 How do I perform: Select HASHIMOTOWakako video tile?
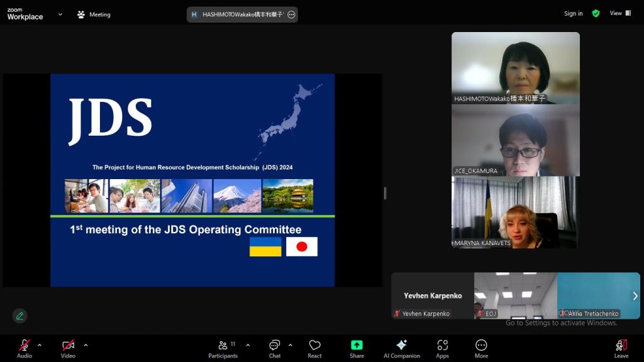[516, 68]
